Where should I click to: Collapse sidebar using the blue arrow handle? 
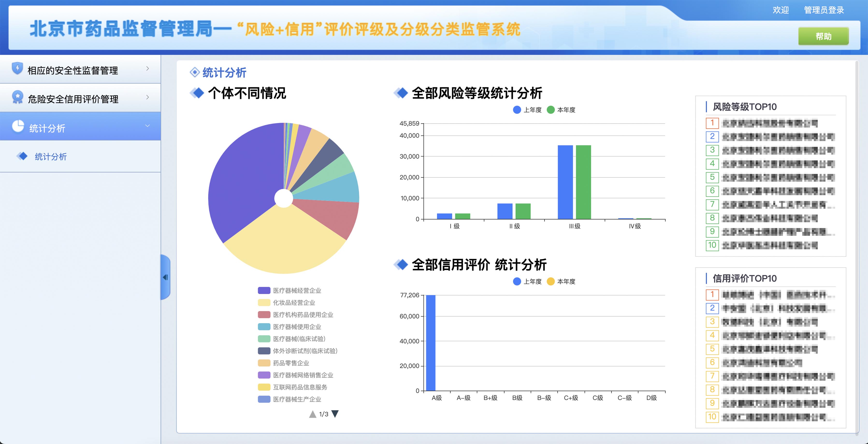pyautogui.click(x=165, y=277)
